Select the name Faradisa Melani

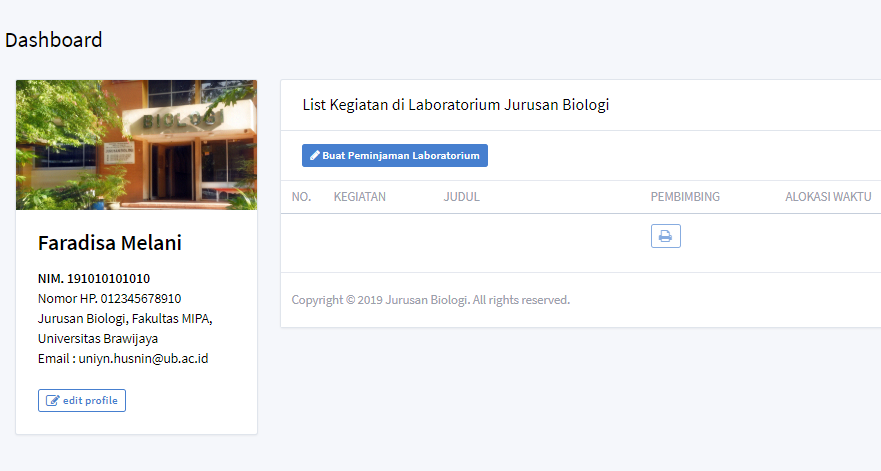110,243
